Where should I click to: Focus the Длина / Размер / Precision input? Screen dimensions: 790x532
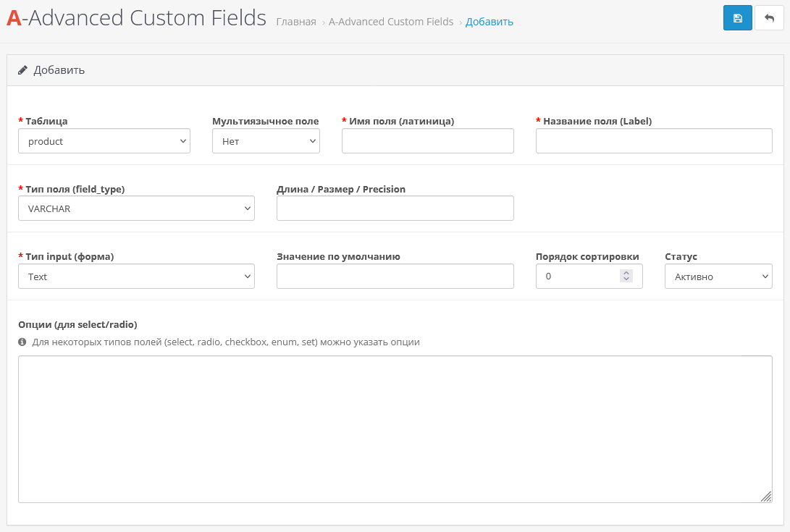(395, 208)
